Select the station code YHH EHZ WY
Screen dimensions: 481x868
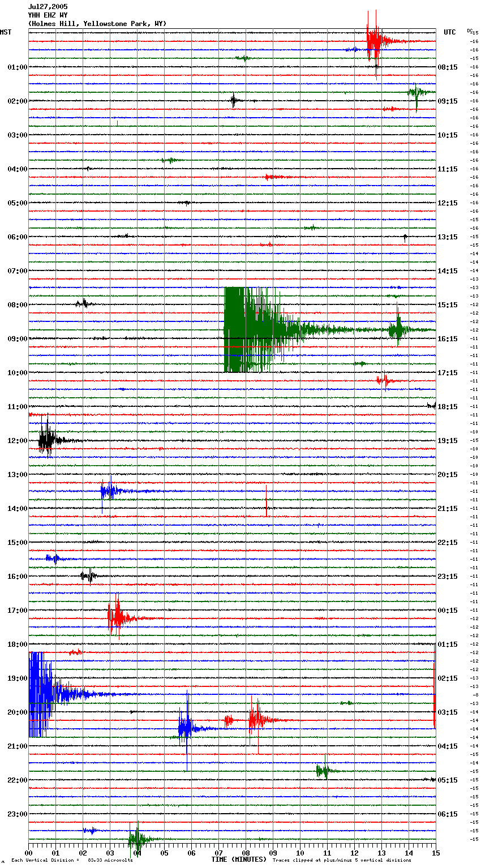pyautogui.click(x=48, y=15)
